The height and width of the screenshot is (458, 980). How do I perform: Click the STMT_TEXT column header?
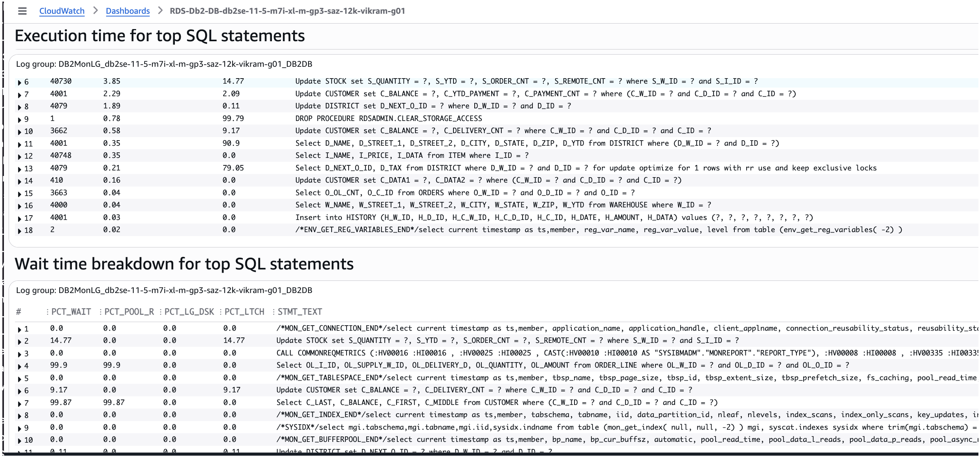pyautogui.click(x=300, y=312)
